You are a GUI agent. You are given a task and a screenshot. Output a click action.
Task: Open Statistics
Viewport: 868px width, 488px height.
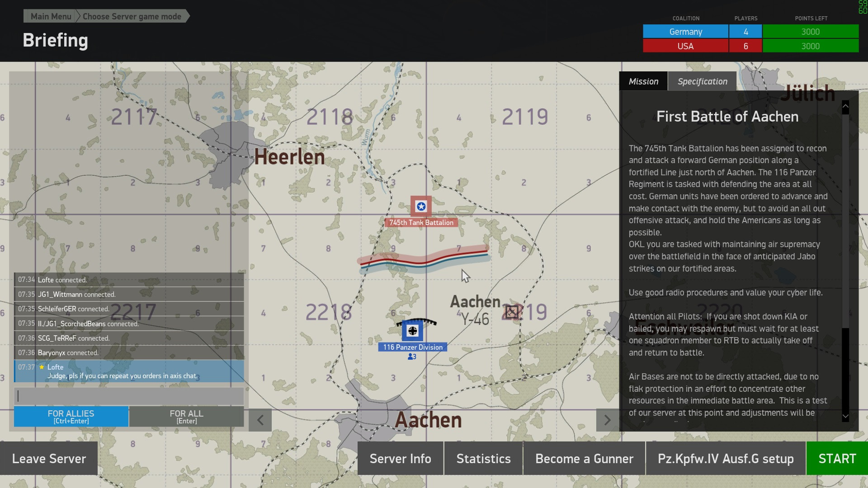[483, 459]
